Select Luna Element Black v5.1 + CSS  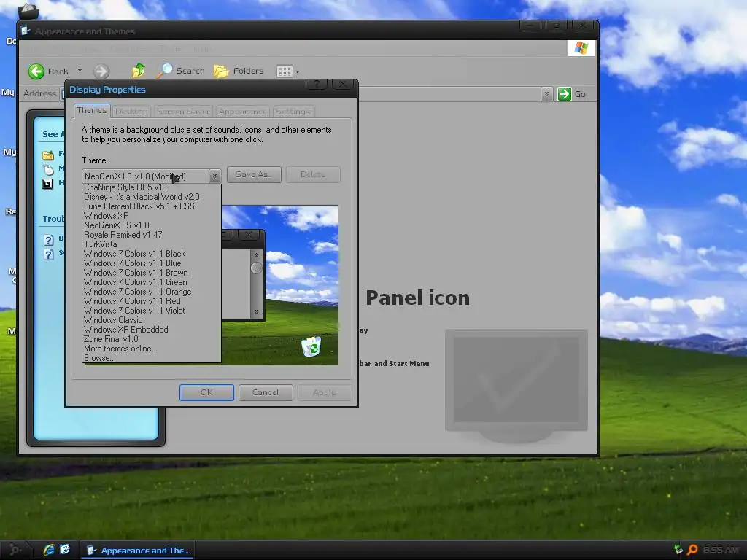[x=152, y=206]
